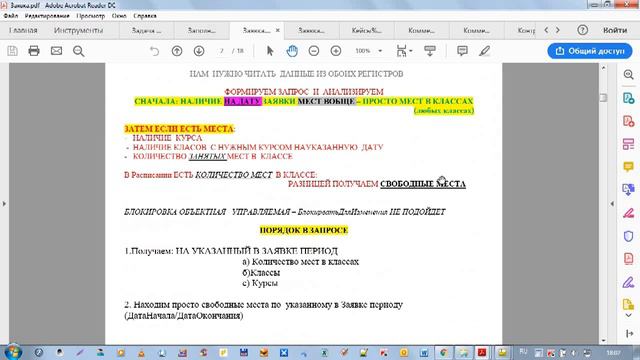
Task: Click the find text magnifier icon
Action: pyautogui.click(x=78, y=51)
